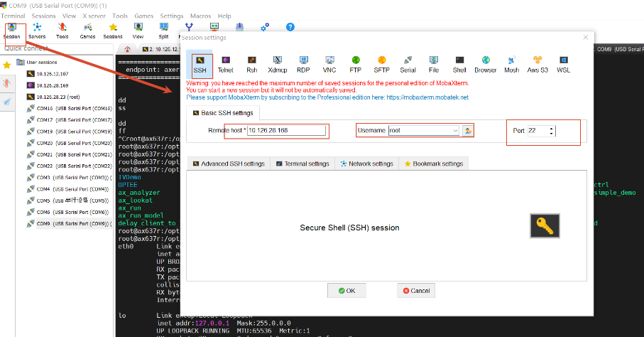The height and width of the screenshot is (337, 644).
Task: Select the 10.126.28.23 (root) session
Action: [53, 97]
